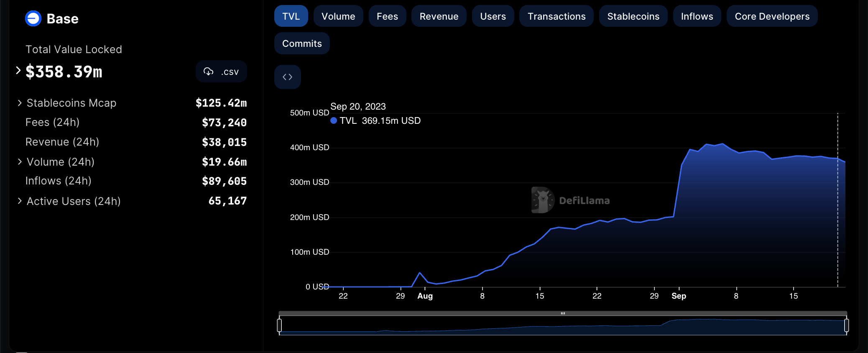Screen dimensions: 868x353
Task: Click the left handle of range slider
Action: [x=279, y=325]
